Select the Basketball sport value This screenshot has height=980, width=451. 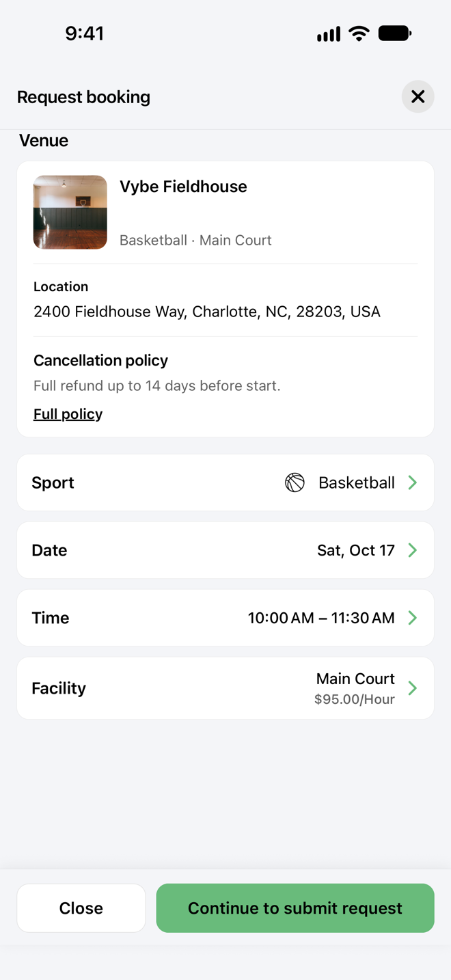357,482
